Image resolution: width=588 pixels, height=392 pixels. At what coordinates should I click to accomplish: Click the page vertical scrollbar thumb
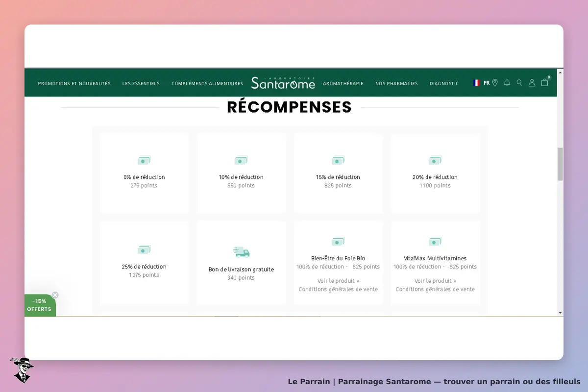pos(560,164)
